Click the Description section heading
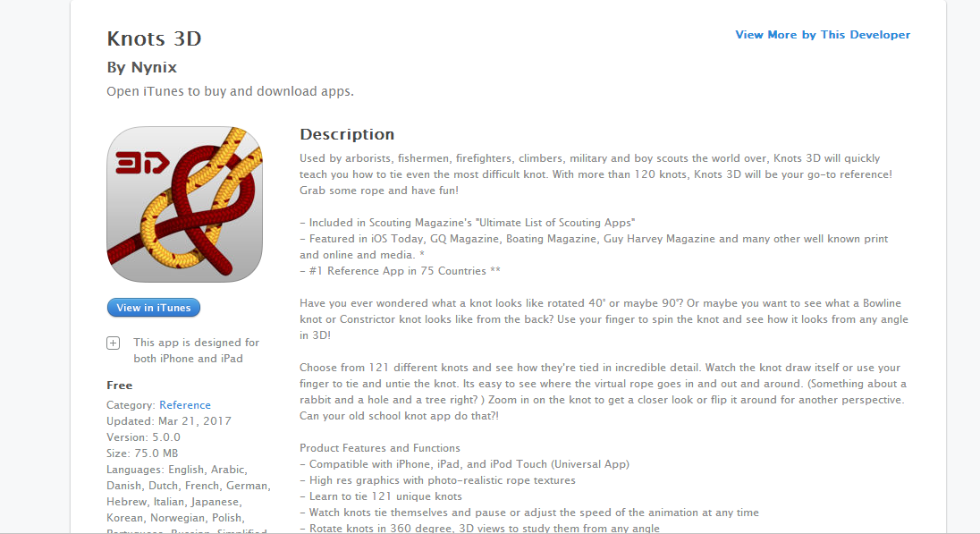Screen dimensions: 980x534 tap(347, 134)
